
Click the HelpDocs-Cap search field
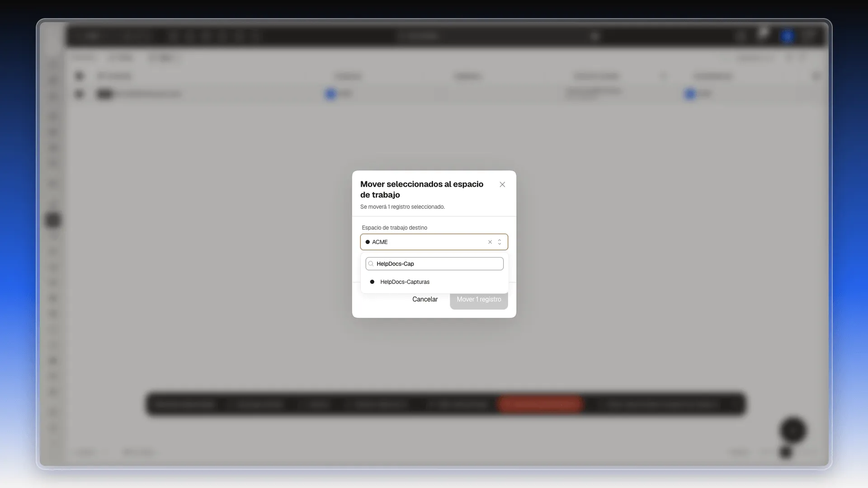coord(434,264)
